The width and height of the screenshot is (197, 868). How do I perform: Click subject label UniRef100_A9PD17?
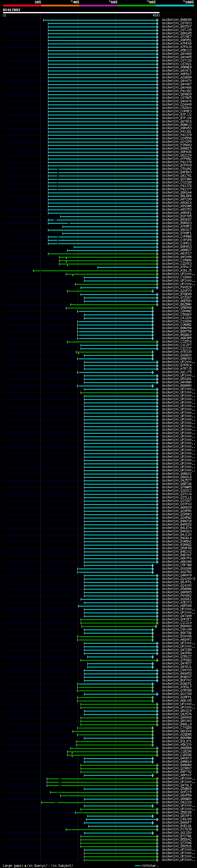pyautogui.click(x=177, y=74)
